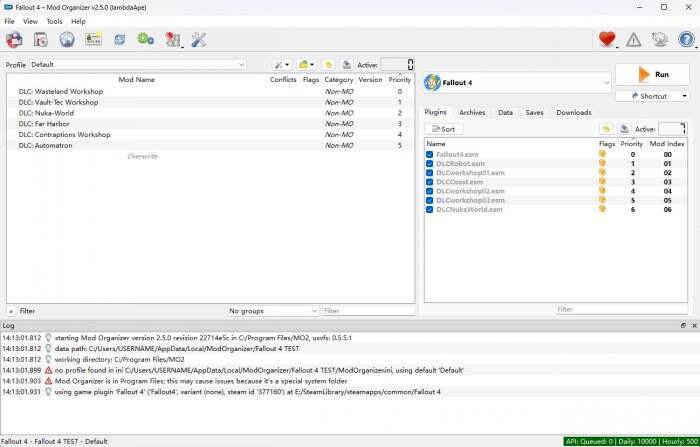This screenshot has width=700, height=447.
Task: Open the Profiles configuration icon
Action: pos(93,39)
